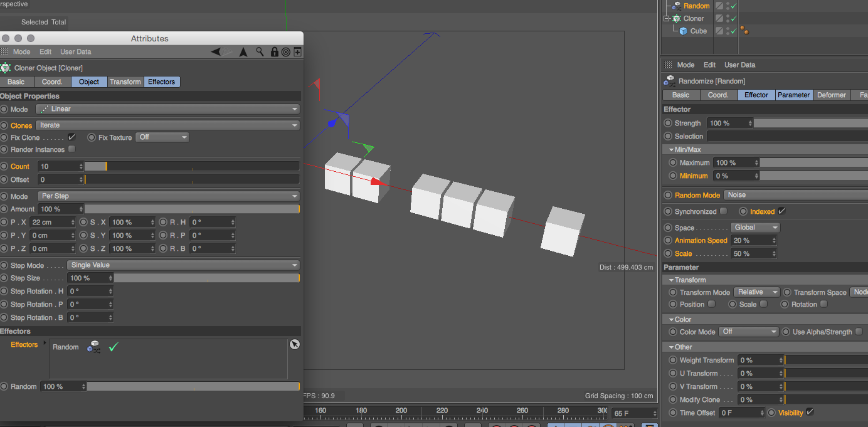The image size is (868, 427).
Task: Click the up arrow icon in Attributes panel
Action: coord(243,52)
